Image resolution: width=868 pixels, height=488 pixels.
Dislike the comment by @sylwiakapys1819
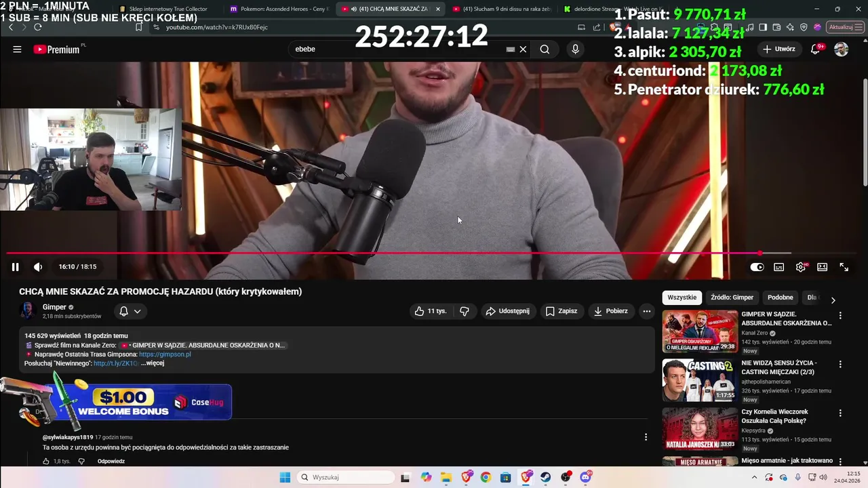[x=81, y=462]
